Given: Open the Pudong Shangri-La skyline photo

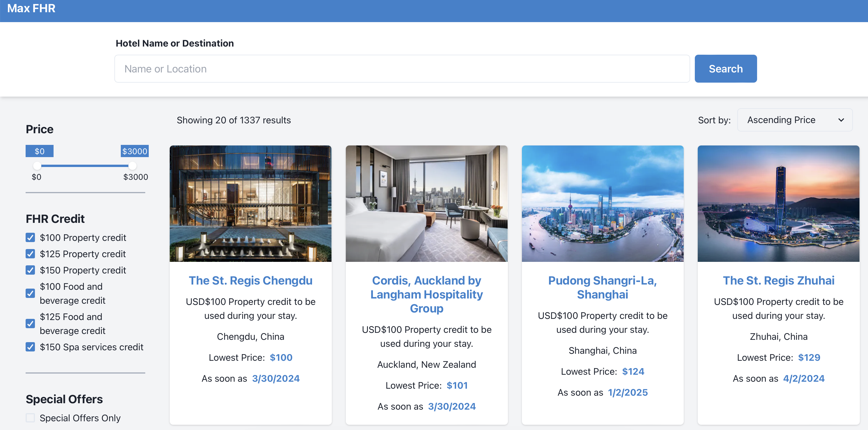Looking at the screenshot, I should point(603,203).
